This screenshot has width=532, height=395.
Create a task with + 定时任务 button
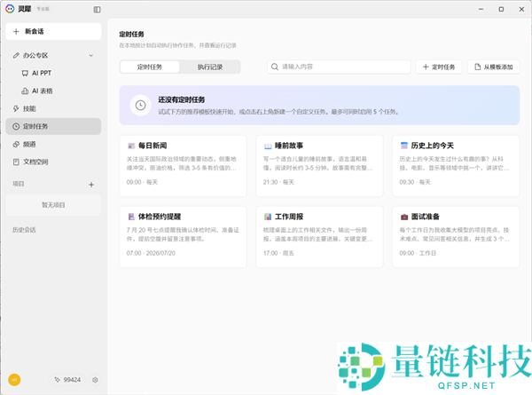click(x=439, y=67)
